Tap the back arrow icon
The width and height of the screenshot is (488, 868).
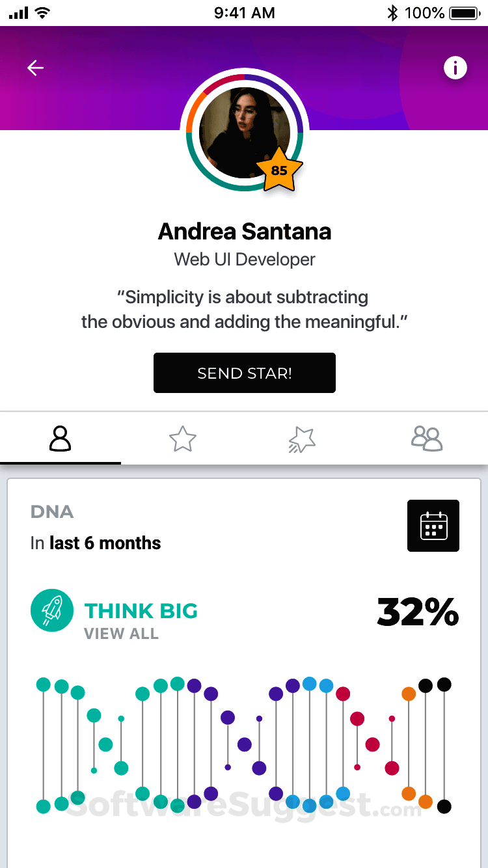point(35,68)
